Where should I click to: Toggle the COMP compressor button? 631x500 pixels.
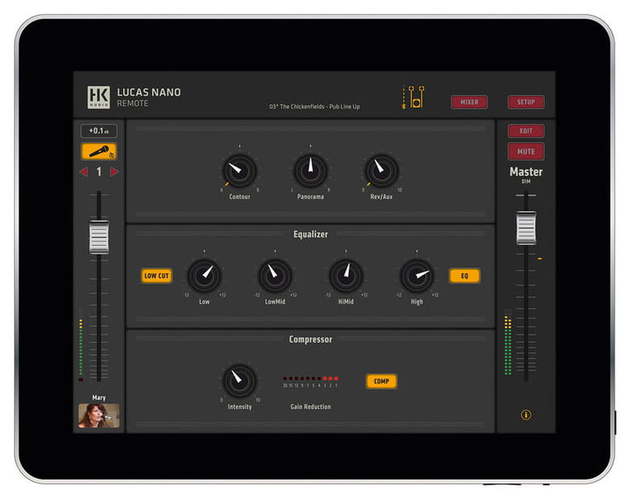pos(381,381)
